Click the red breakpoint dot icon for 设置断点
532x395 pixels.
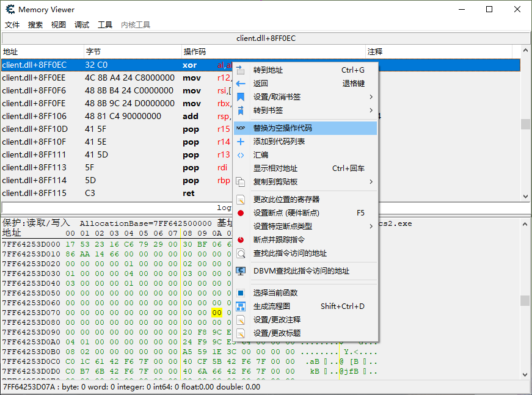(x=241, y=213)
